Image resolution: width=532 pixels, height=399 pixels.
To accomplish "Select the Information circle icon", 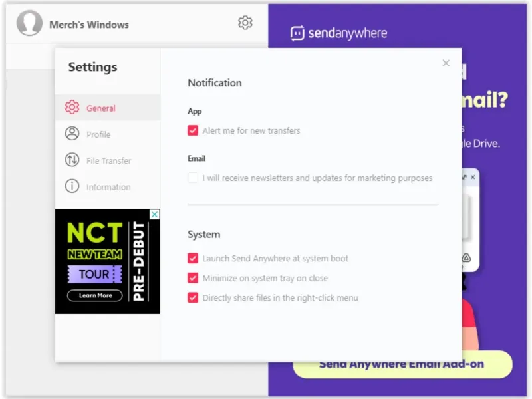I will pos(72,186).
